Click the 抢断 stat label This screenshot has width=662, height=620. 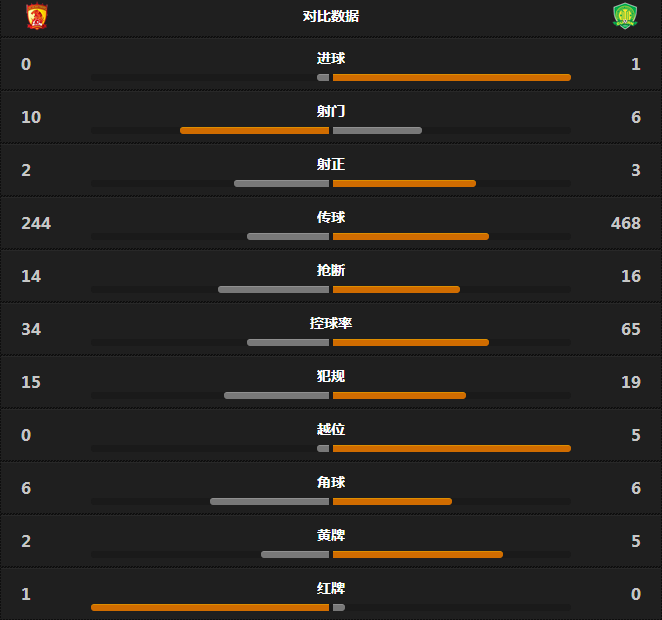[x=331, y=270]
